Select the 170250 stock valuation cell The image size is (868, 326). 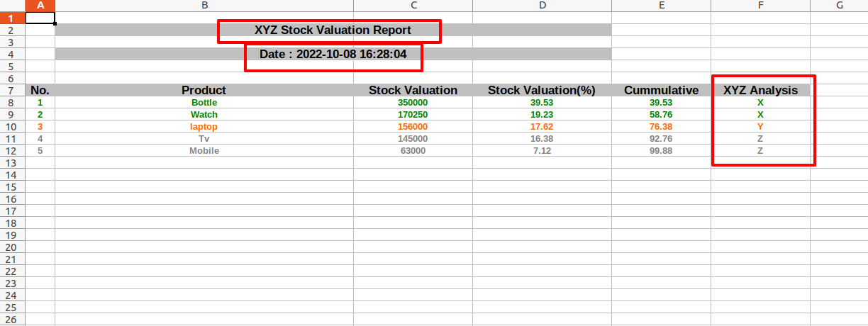413,115
